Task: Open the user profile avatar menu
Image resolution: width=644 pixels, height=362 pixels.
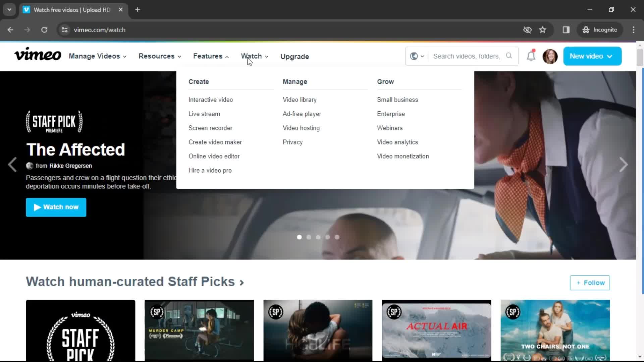Action: (x=550, y=56)
